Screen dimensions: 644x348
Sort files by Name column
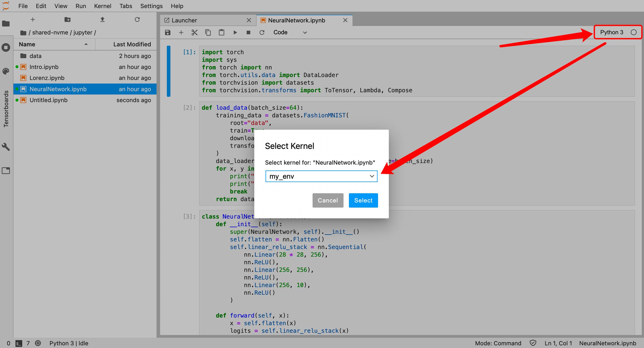coord(54,44)
